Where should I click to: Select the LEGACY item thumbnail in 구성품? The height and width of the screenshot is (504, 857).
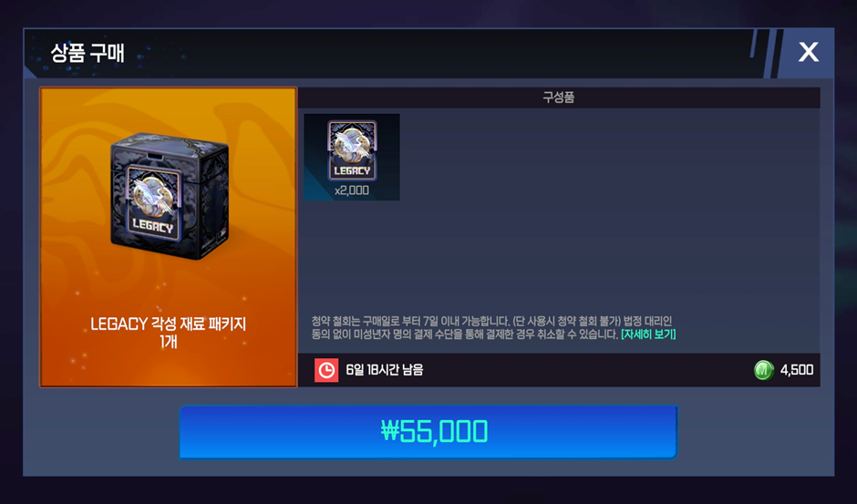352,157
